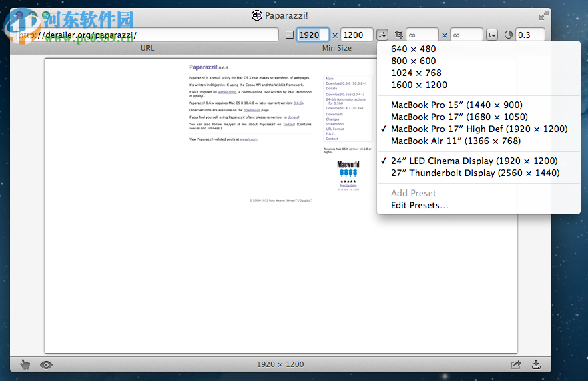Click the crop width infinity field
The width and height of the screenshot is (588, 381).
(422, 35)
